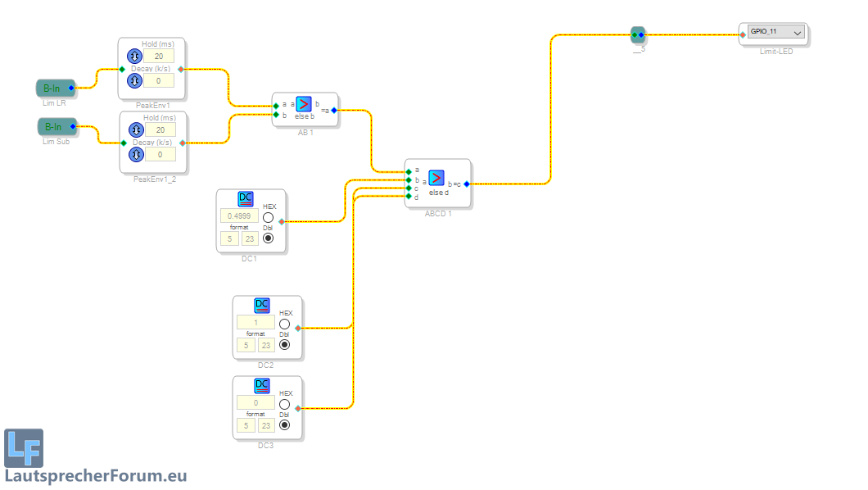This screenshot has width=868, height=490.
Task: Click the Decay value field in PeakEnv1
Action: coord(160,81)
